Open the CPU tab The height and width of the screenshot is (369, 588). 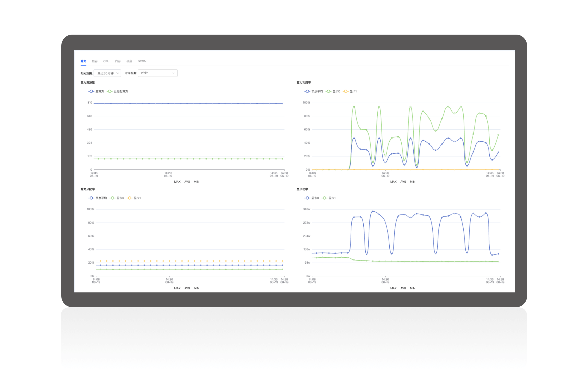pyautogui.click(x=106, y=61)
